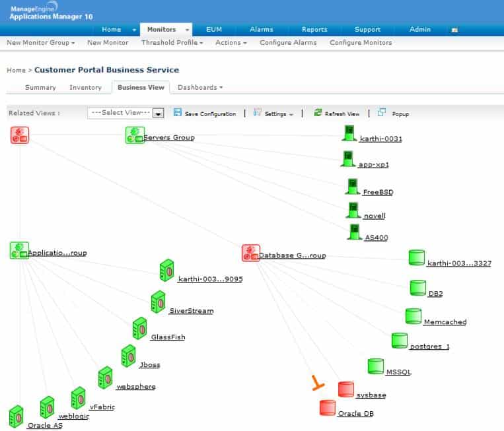Click the red Oracle DB cylinder icon

328,408
